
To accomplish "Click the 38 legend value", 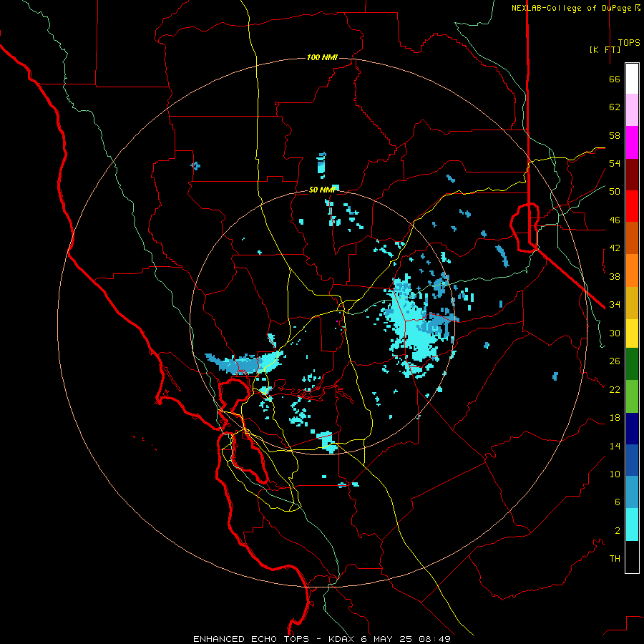I will pyautogui.click(x=615, y=276).
